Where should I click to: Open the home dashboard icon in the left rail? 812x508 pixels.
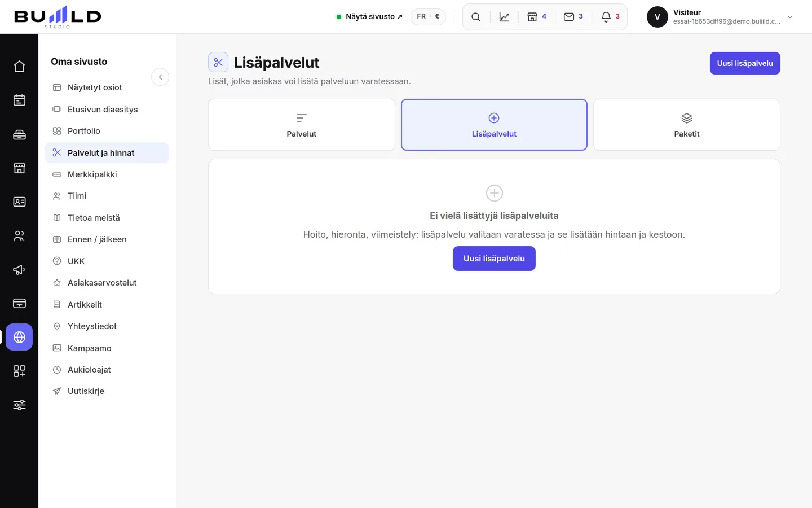click(x=19, y=67)
